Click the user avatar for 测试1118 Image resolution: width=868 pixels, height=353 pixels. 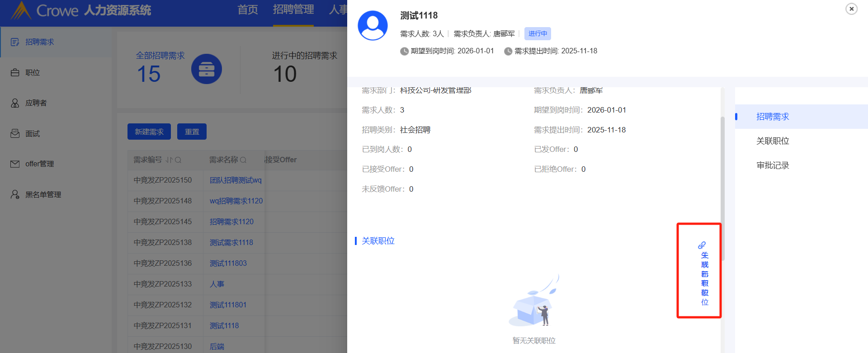click(x=373, y=25)
